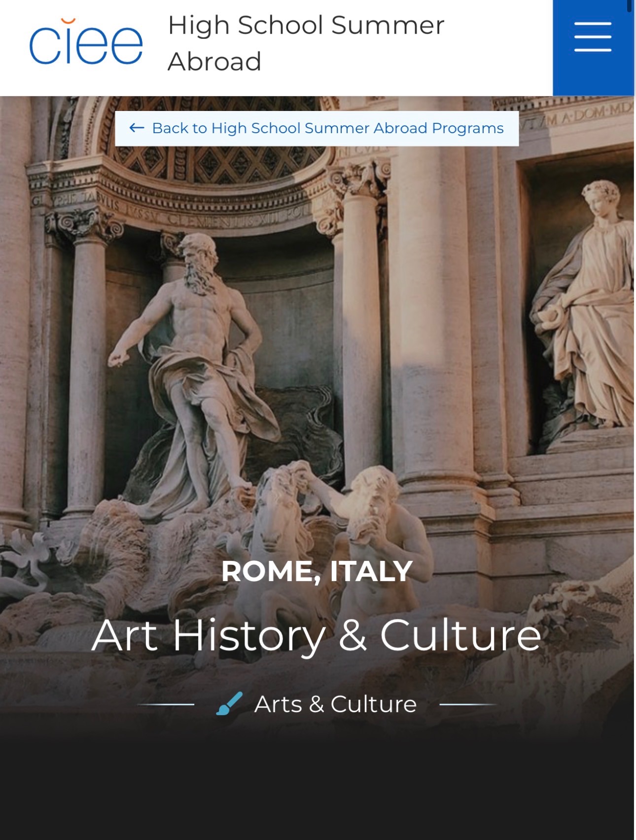Click the orange accent above the CIEE logo
The image size is (636, 840).
[68, 21]
